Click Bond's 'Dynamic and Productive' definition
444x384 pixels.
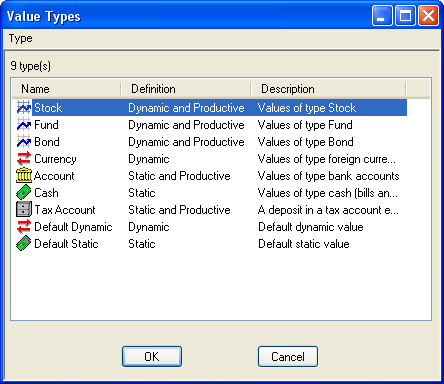click(x=186, y=142)
